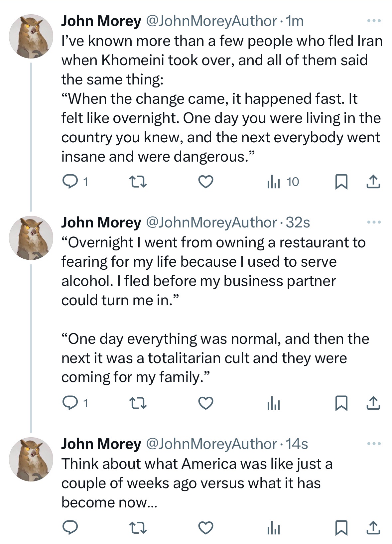Open more options on the 1m tweet
This screenshot has height=544, width=392.
click(374, 21)
